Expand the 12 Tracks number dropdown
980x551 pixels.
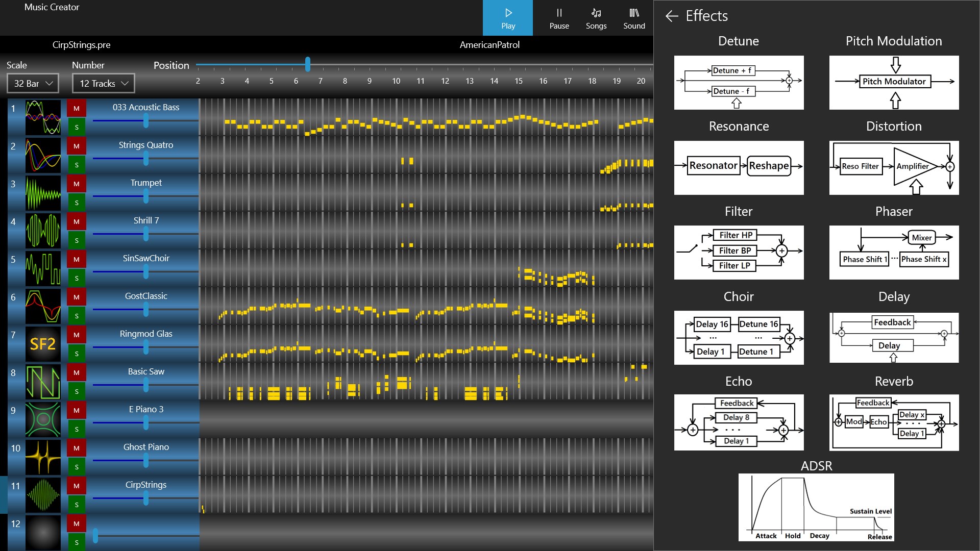[104, 84]
